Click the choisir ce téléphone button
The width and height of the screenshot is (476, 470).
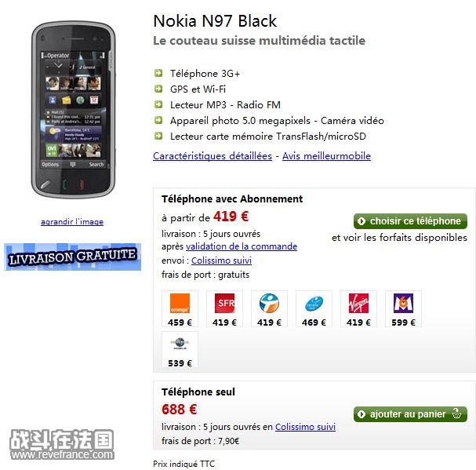pos(410,220)
